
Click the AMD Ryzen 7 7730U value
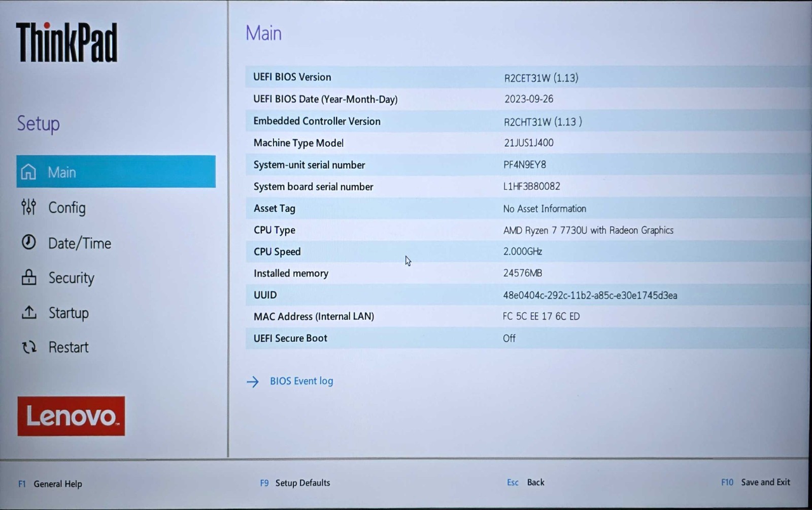[x=588, y=230]
